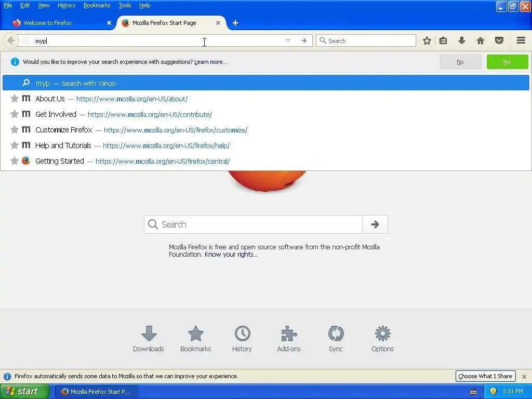Close the Mozilla Firefox Start Page tab
This screenshot has width=532, height=399.
click(218, 23)
